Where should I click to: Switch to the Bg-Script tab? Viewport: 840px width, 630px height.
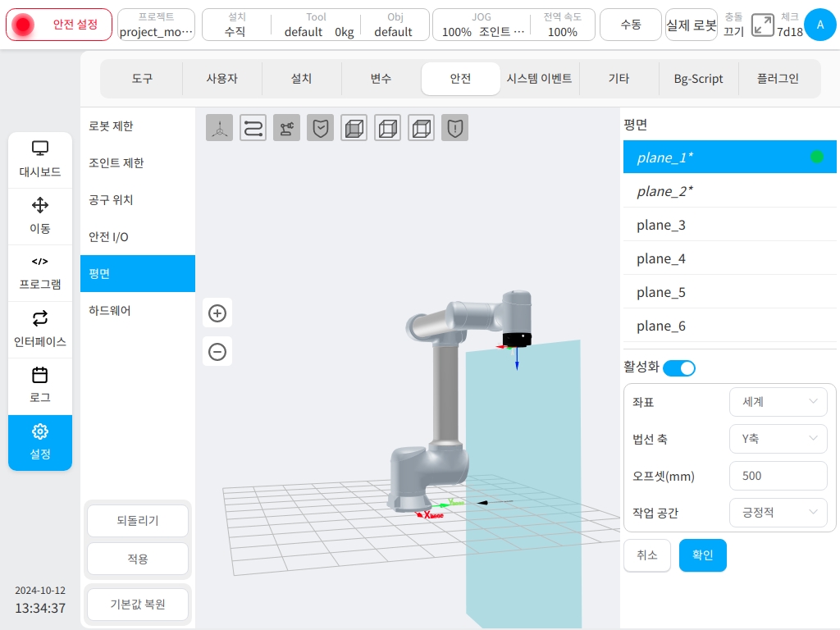coord(699,79)
